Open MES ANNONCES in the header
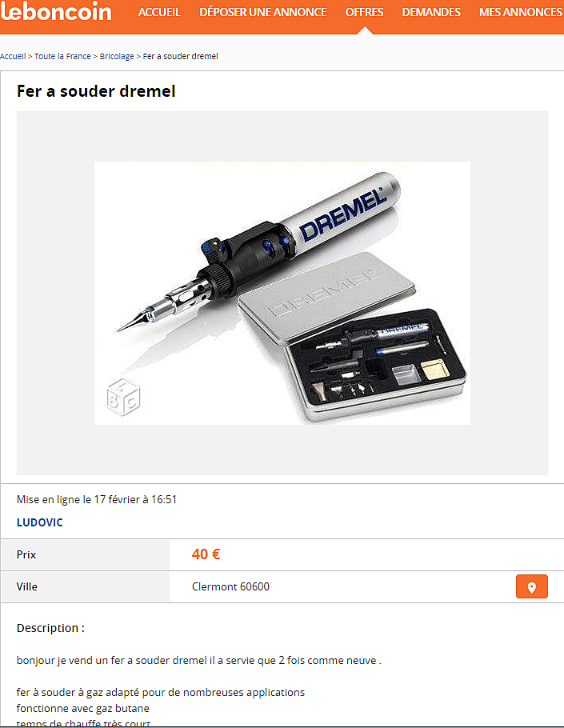Screen dimensions: 564x728 521,12
